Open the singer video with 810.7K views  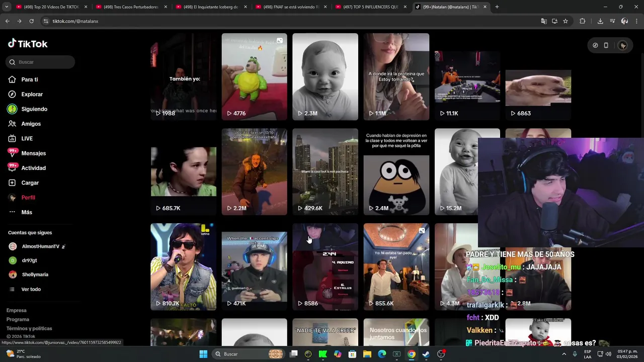click(x=183, y=267)
